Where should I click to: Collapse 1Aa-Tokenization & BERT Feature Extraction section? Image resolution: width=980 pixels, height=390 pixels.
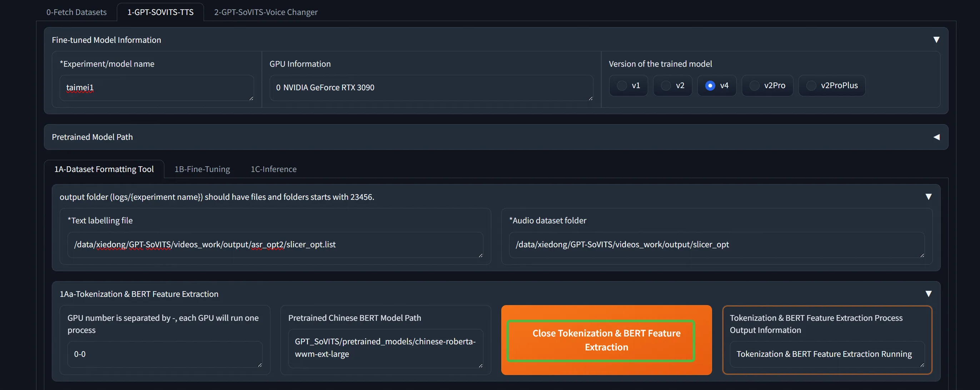point(928,294)
